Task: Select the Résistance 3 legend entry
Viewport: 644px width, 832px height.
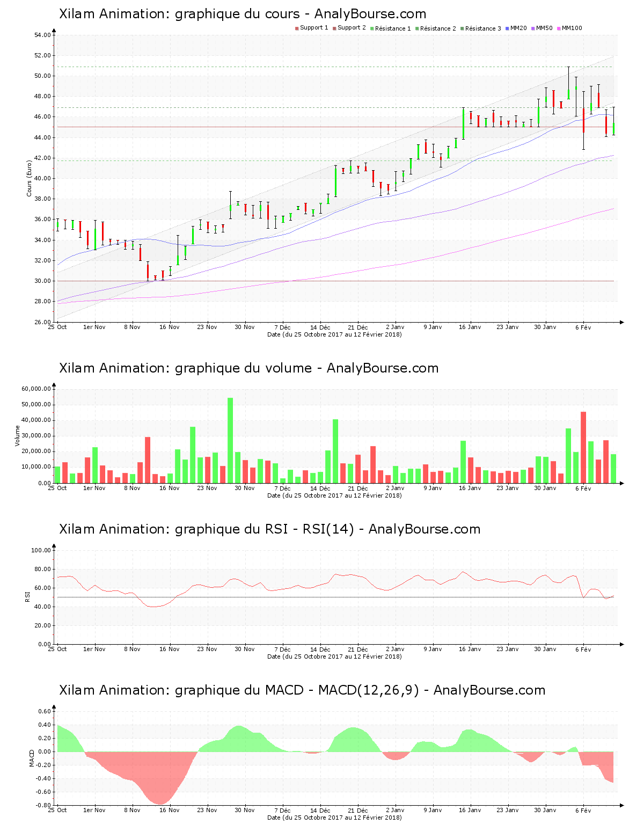Action: [481, 28]
